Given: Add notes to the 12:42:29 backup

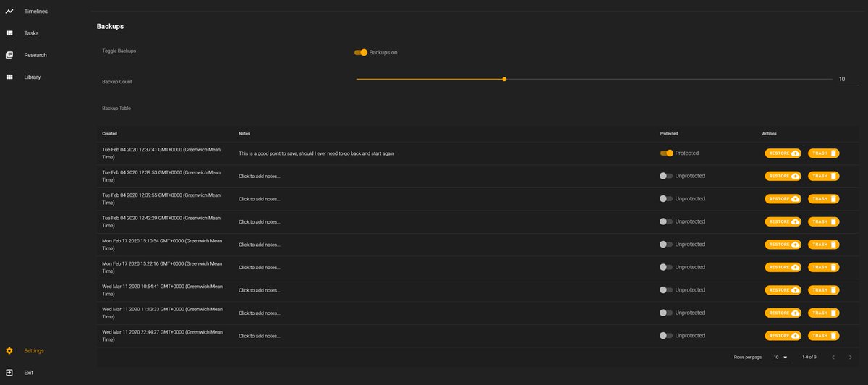Looking at the screenshot, I should pos(260,221).
